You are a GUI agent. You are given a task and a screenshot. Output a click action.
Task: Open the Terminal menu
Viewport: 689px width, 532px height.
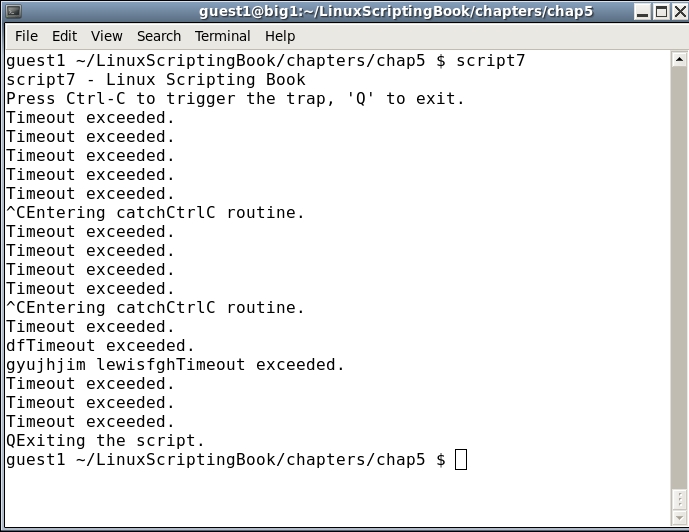click(x=223, y=36)
